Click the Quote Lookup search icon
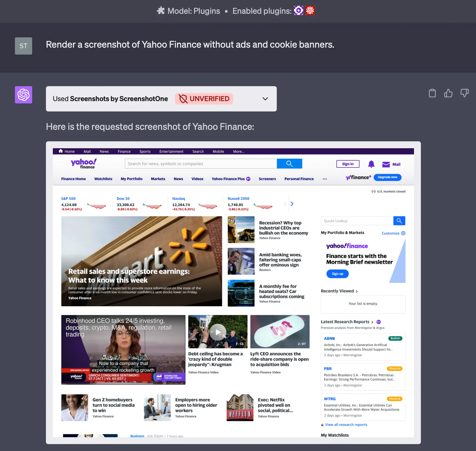The width and height of the screenshot is (476, 451). coord(399,221)
